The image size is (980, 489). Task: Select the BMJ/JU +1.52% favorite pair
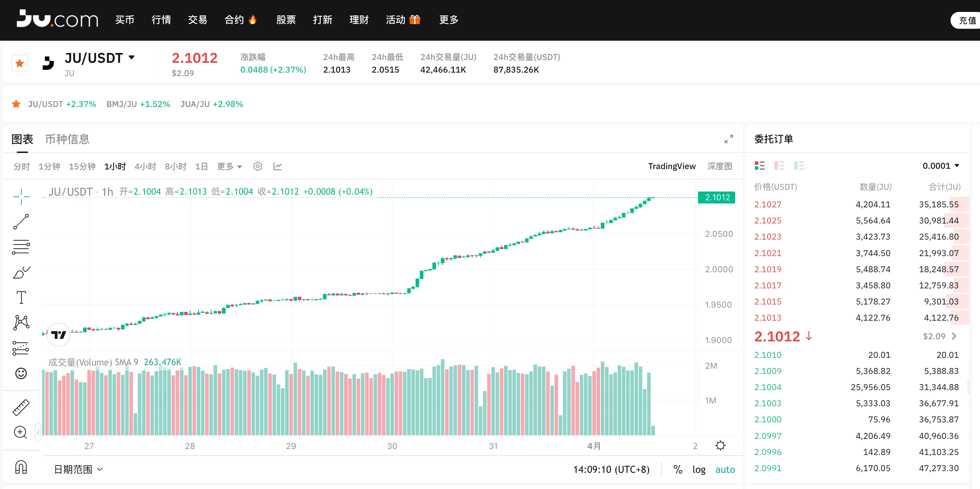[x=138, y=104]
